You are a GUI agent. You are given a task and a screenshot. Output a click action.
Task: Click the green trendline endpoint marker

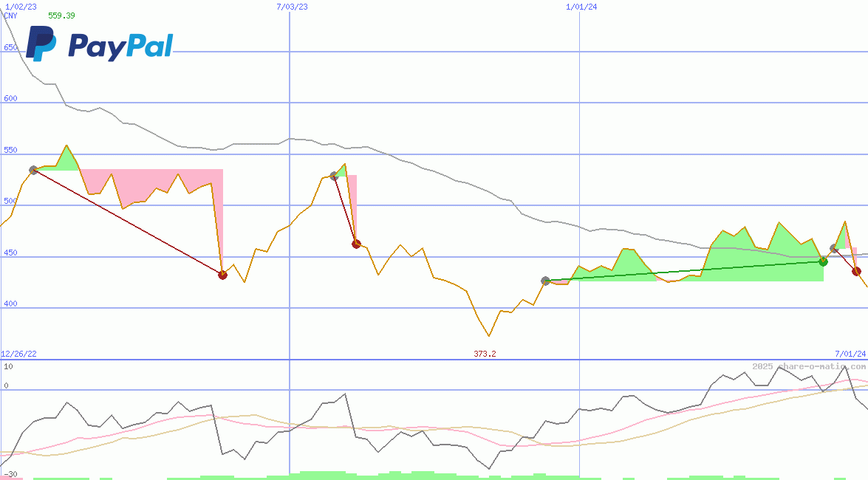pos(822,261)
